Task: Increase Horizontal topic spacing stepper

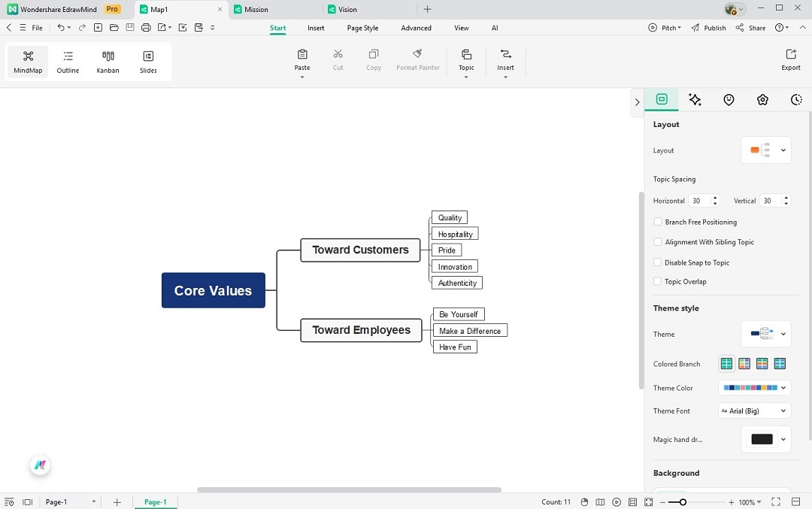Action: [715, 198]
